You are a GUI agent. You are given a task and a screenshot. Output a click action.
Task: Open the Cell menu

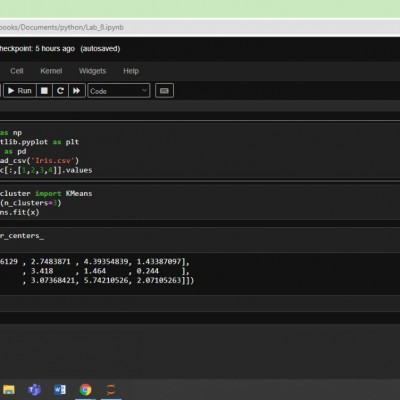[x=17, y=71]
